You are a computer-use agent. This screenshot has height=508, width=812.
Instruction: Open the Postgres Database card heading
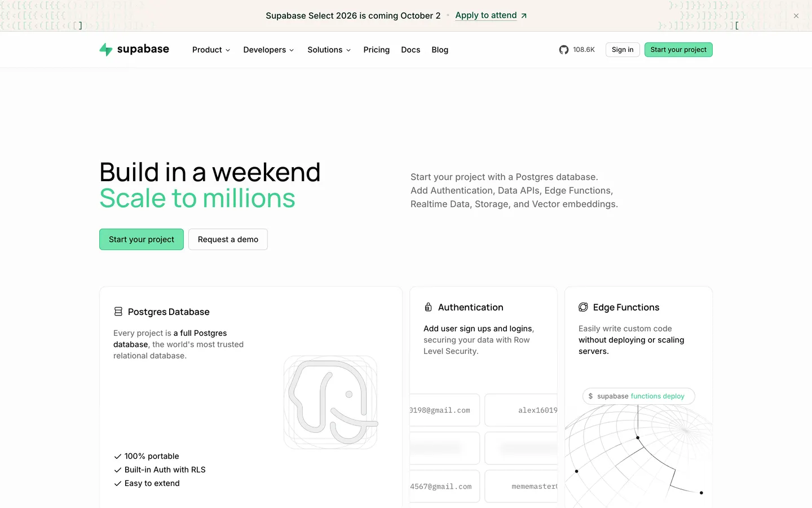point(169,312)
